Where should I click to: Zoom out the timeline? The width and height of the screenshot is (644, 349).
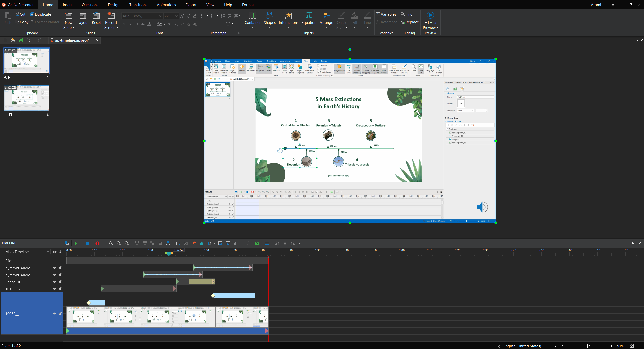click(x=119, y=243)
